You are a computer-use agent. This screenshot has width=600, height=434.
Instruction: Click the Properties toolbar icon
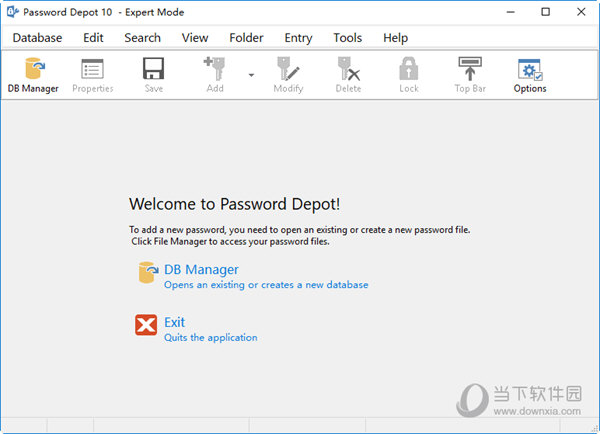coord(92,74)
